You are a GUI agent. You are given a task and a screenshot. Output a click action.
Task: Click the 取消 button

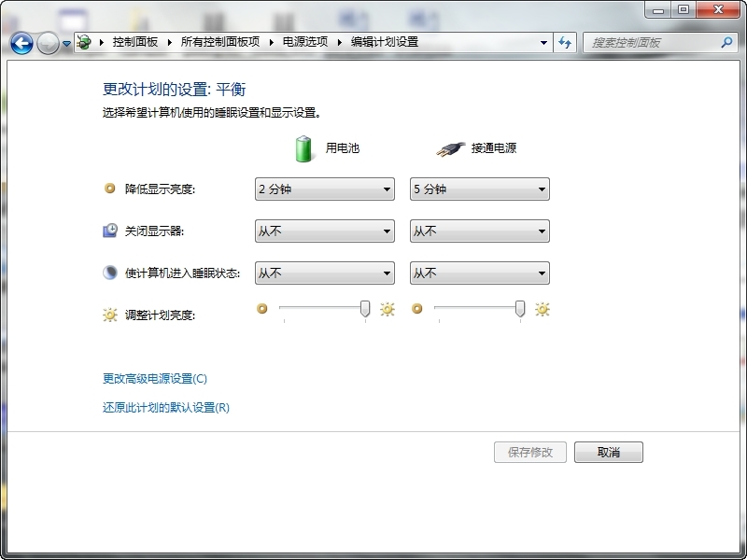point(609,452)
